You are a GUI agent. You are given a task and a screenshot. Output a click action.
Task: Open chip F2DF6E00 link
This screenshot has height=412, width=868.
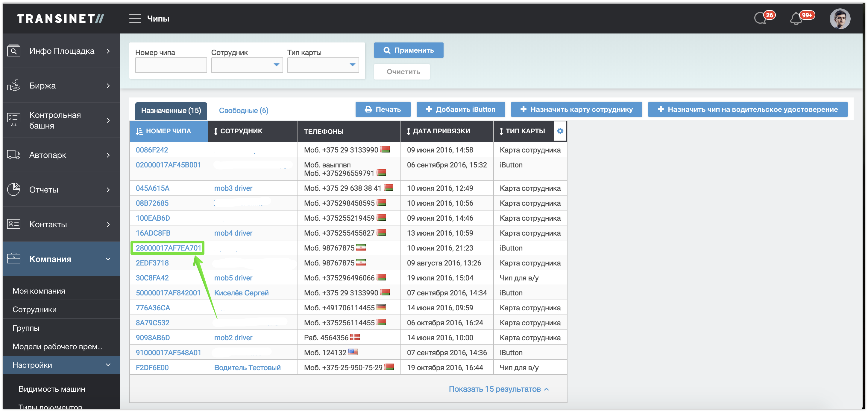click(152, 367)
